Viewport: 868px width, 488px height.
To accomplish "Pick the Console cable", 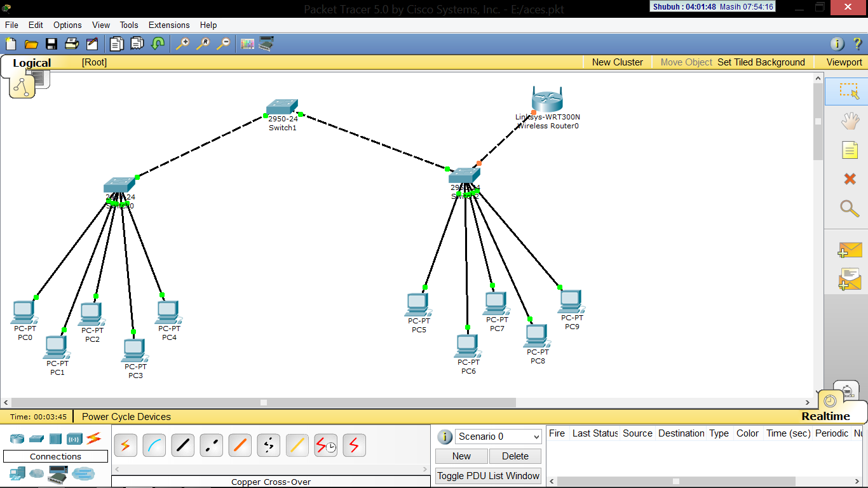I will tap(154, 445).
